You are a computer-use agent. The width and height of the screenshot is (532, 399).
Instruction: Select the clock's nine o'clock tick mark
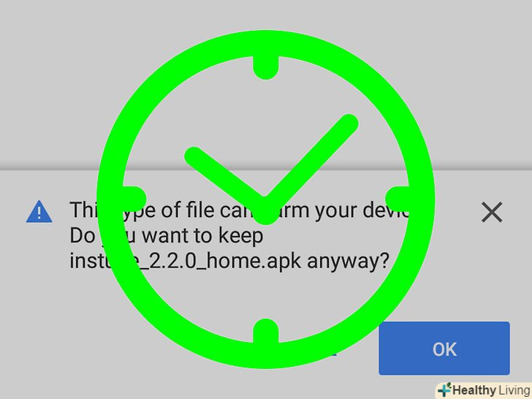(134, 199)
